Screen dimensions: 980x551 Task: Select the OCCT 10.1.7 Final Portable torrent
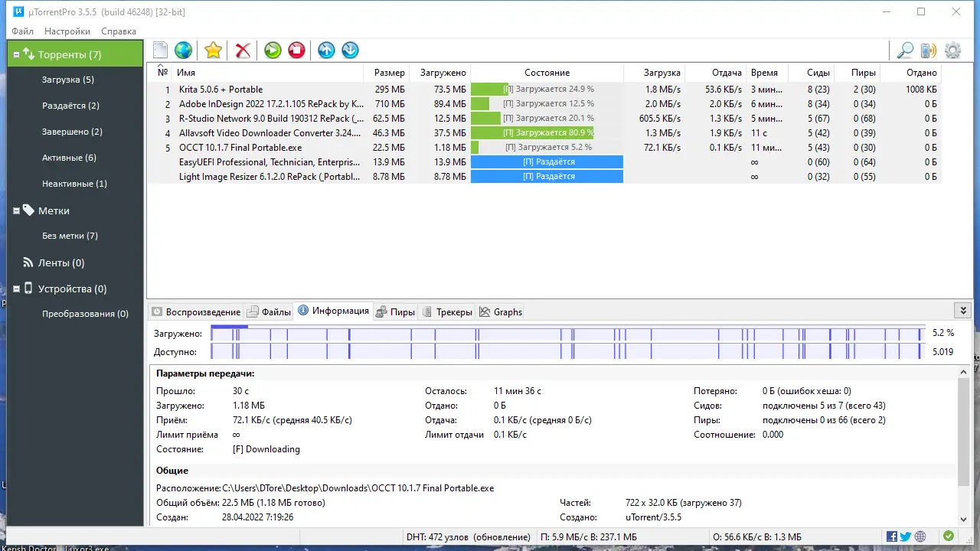coord(240,148)
